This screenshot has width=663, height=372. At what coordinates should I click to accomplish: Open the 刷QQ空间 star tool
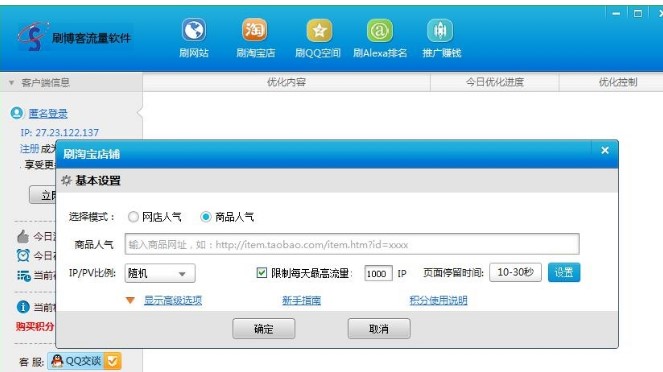click(318, 38)
